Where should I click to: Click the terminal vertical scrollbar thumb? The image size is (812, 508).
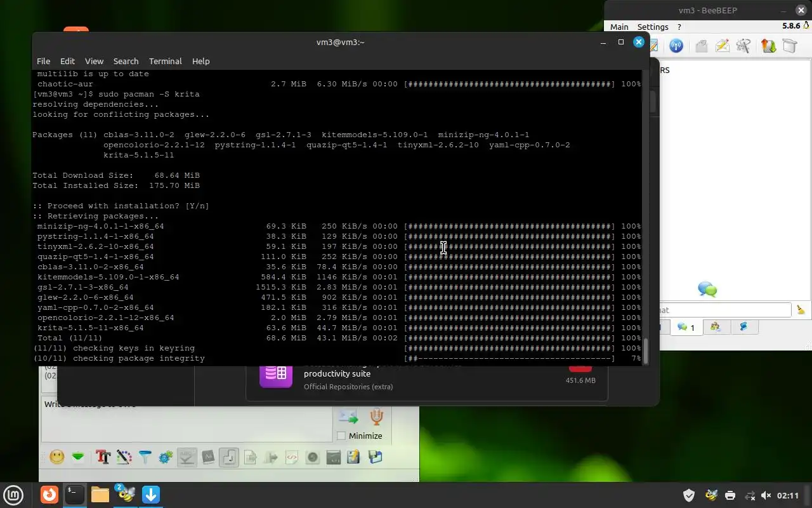646,351
